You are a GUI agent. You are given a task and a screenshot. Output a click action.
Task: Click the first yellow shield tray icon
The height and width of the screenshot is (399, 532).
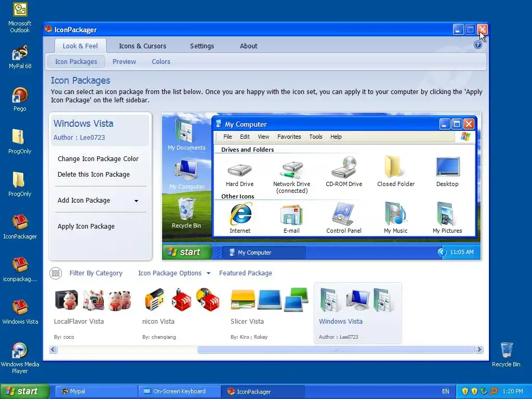[465, 391]
